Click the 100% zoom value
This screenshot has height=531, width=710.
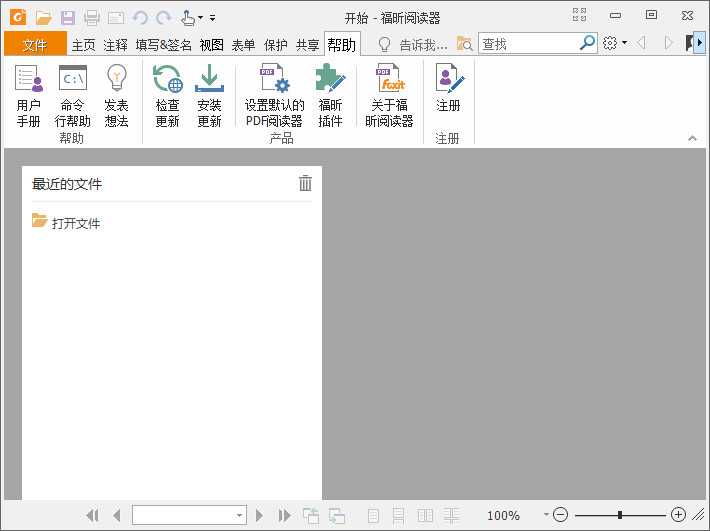coord(504,515)
